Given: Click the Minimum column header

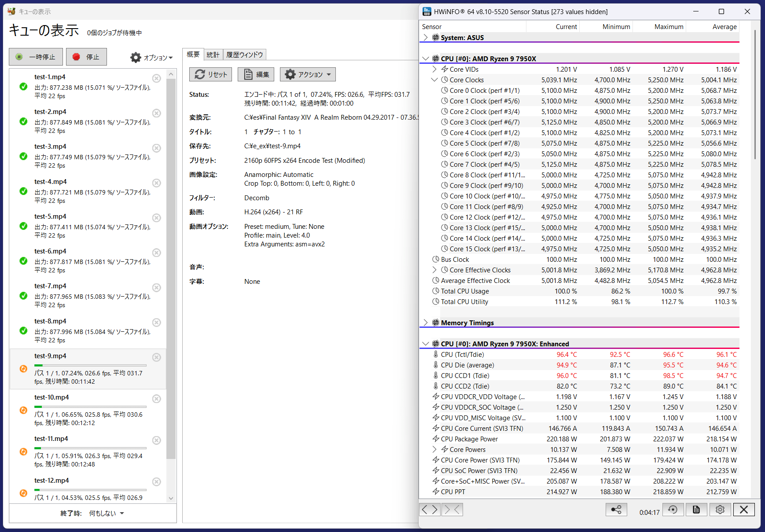Looking at the screenshot, I should click(x=606, y=27).
